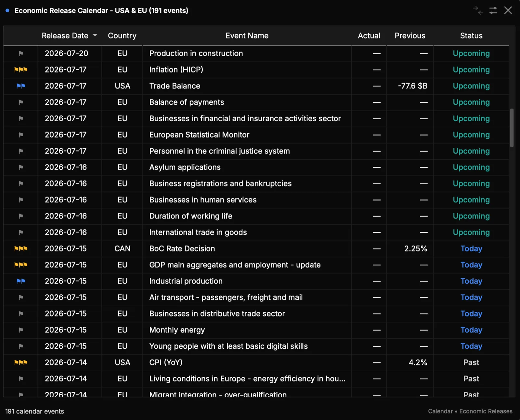
Task: Click the gray flag for Production in construction
Action: (21, 53)
